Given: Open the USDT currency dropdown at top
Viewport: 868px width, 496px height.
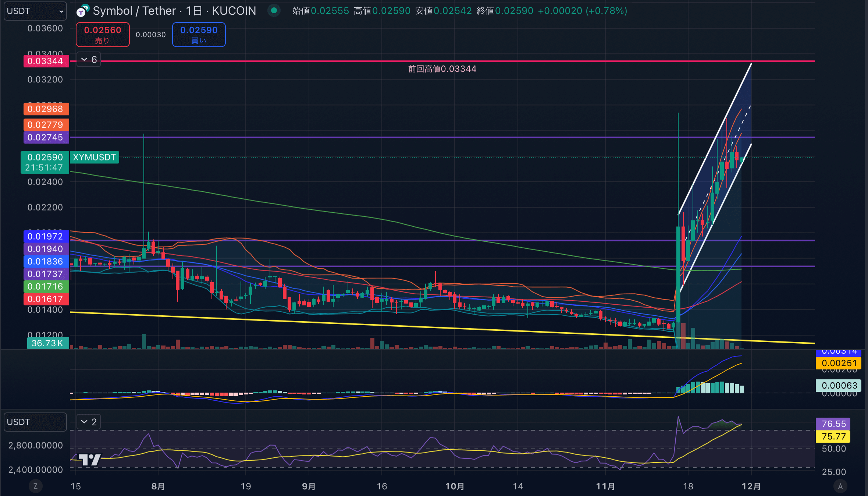Looking at the screenshot, I should 35,11.
